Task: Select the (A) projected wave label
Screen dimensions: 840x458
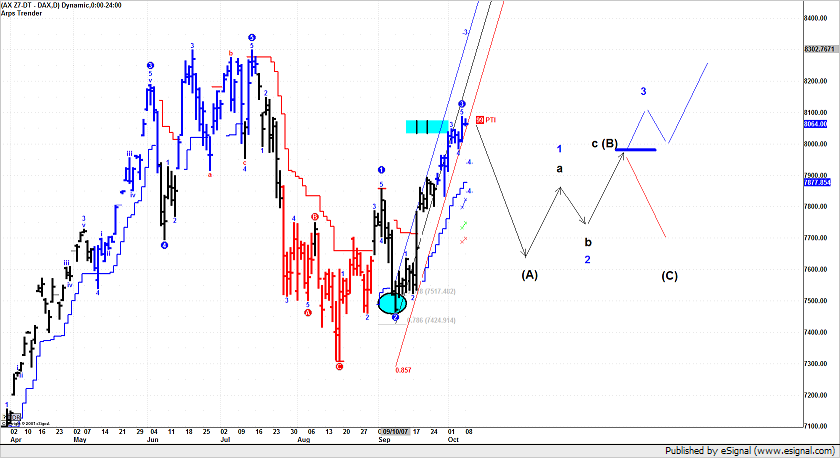Action: click(x=529, y=273)
